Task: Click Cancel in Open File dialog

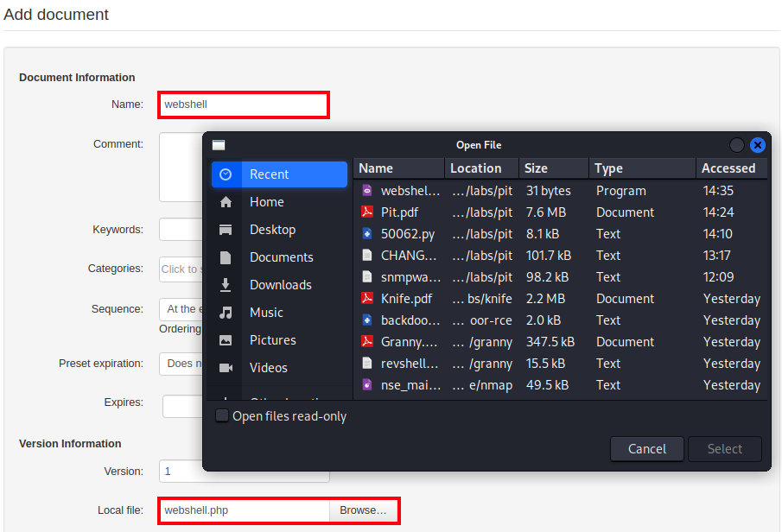Action: 647,449
